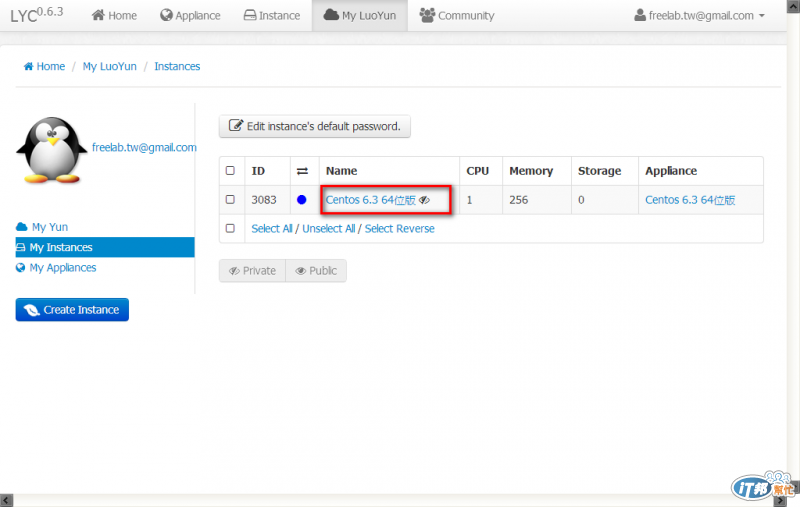Click the drive icon beside My Instances
This screenshot has height=507, width=800.
(x=20, y=247)
